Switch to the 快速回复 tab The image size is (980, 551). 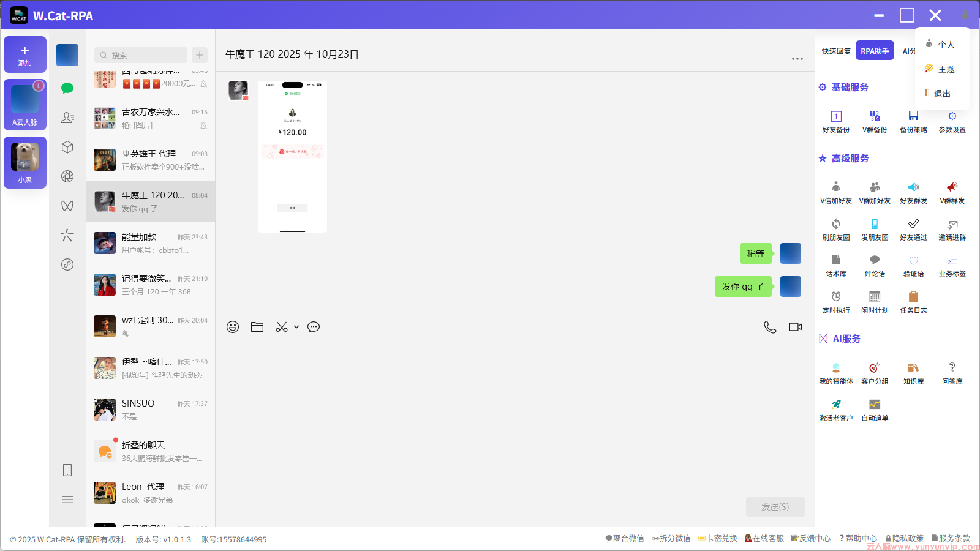coord(836,51)
